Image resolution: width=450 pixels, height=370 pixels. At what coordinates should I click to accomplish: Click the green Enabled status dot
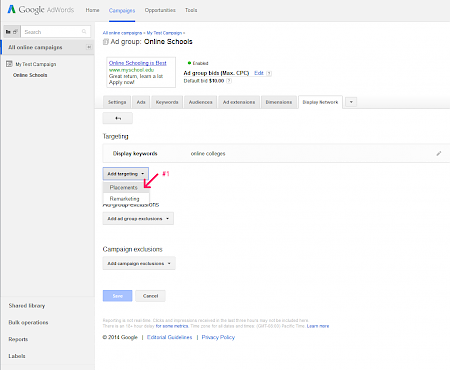pos(189,63)
